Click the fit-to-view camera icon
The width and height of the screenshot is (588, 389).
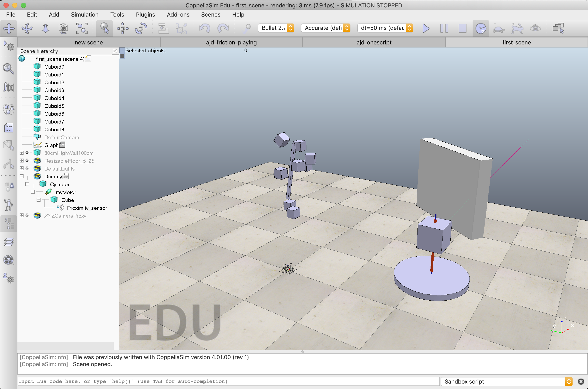tap(82, 28)
